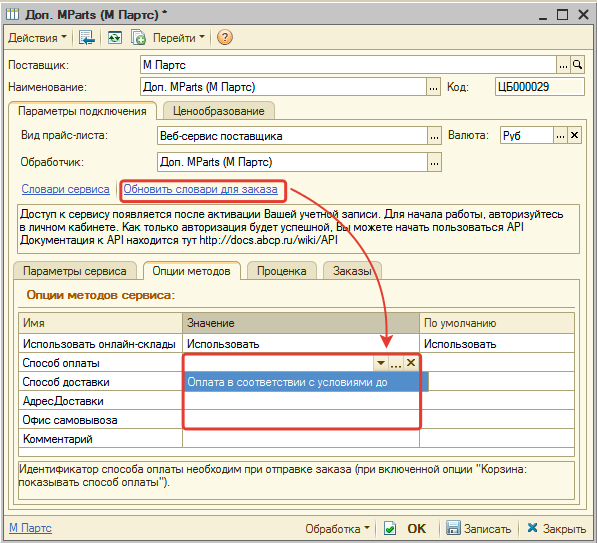Open the Перейти dropdown menu
The image size is (597, 543).
coord(179,38)
